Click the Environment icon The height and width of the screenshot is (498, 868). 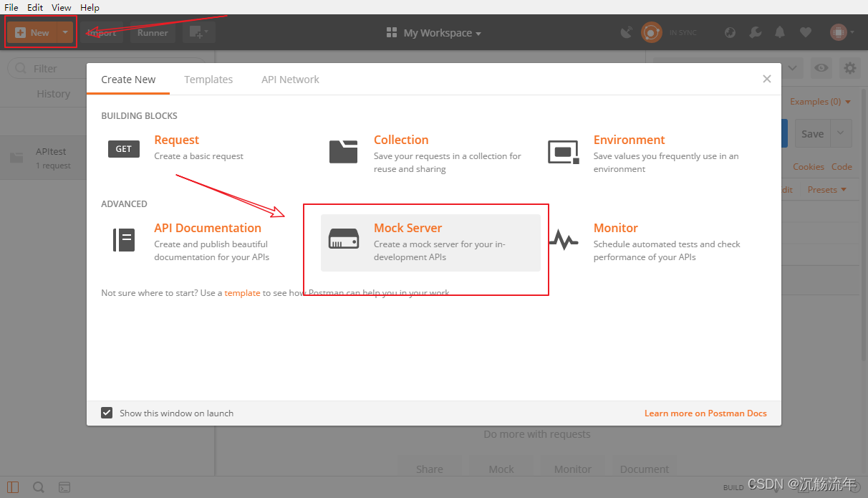(563, 151)
